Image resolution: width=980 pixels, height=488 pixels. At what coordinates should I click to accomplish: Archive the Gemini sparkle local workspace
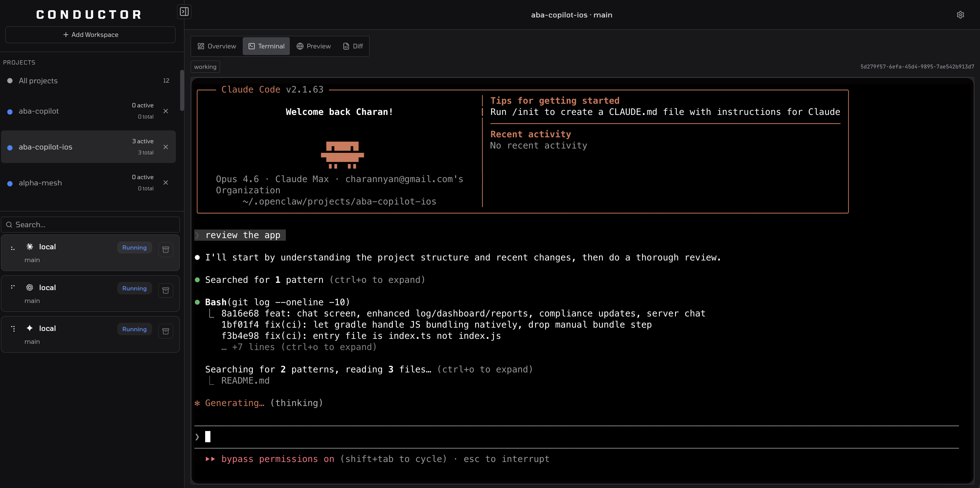point(166,331)
